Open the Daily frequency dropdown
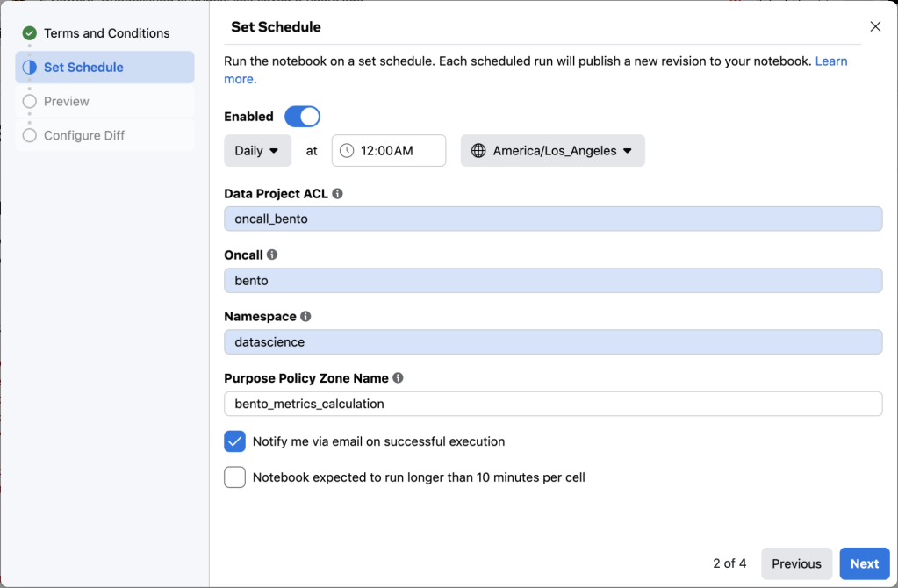898x588 pixels. pyautogui.click(x=257, y=151)
